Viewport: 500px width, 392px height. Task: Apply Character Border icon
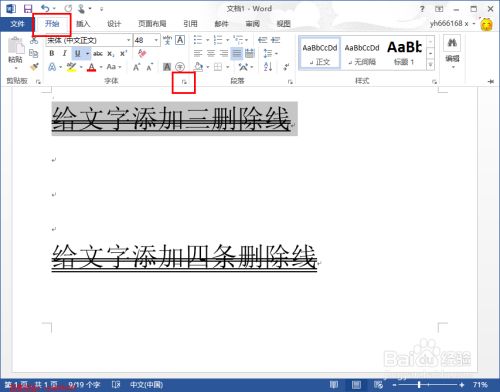[180, 40]
